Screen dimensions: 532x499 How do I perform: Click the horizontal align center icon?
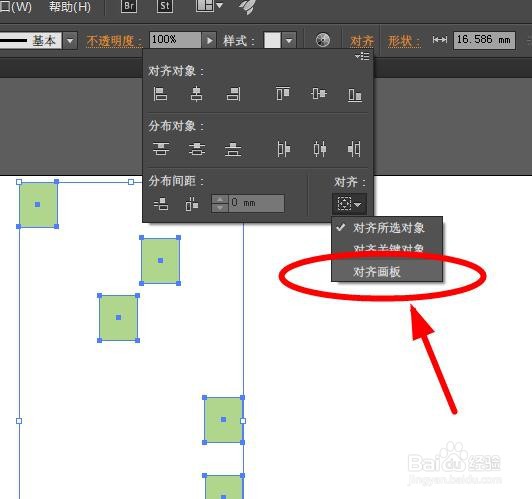196,94
